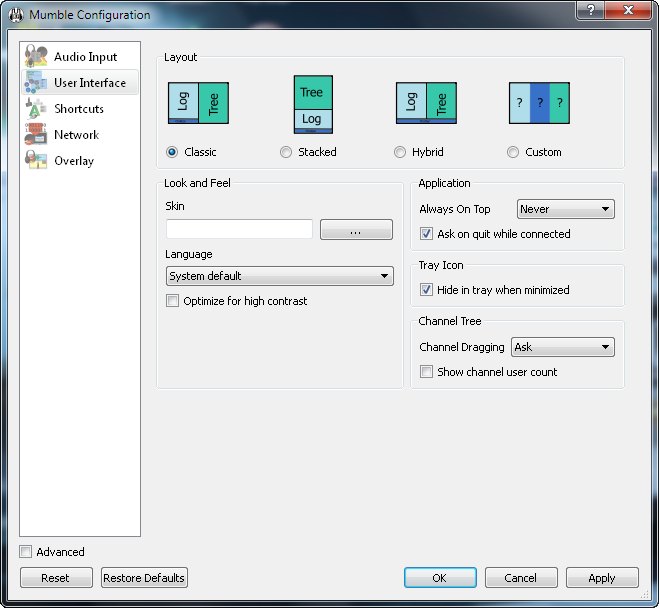Switch to the Audio Input section
The height and width of the screenshot is (608, 659).
pos(80,56)
